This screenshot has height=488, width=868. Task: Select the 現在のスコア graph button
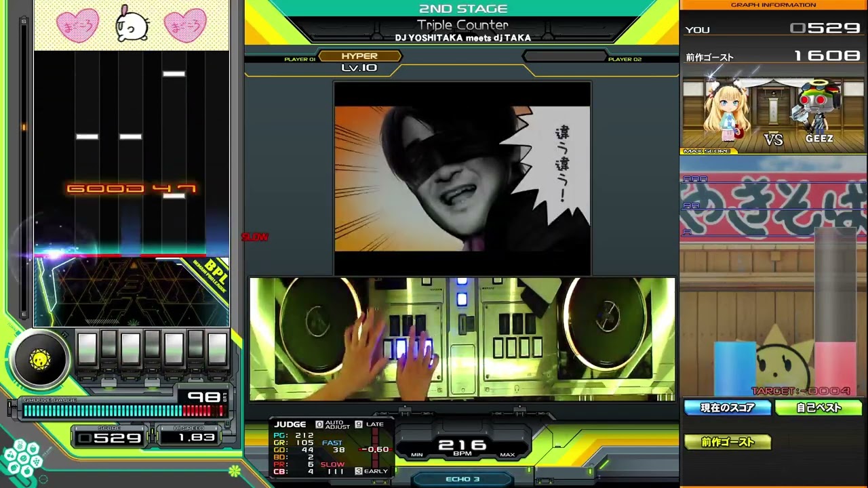coord(728,407)
